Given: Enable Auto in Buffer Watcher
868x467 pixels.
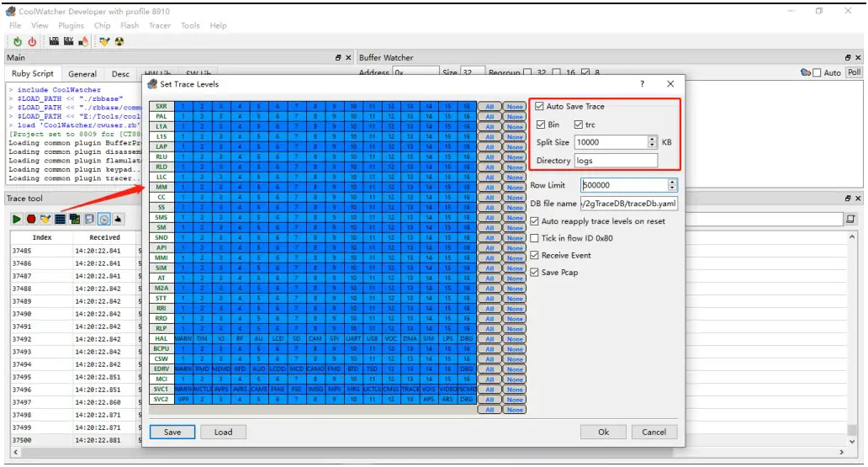Looking at the screenshot, I should (x=817, y=72).
